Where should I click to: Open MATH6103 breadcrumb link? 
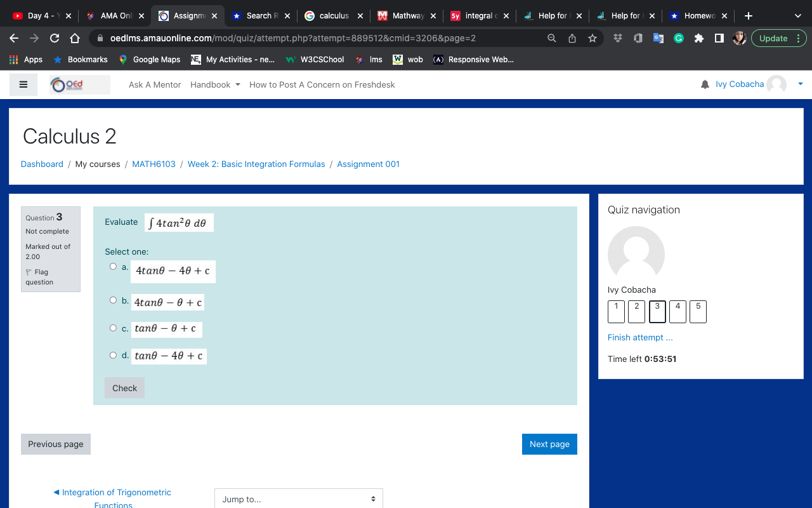(154, 164)
